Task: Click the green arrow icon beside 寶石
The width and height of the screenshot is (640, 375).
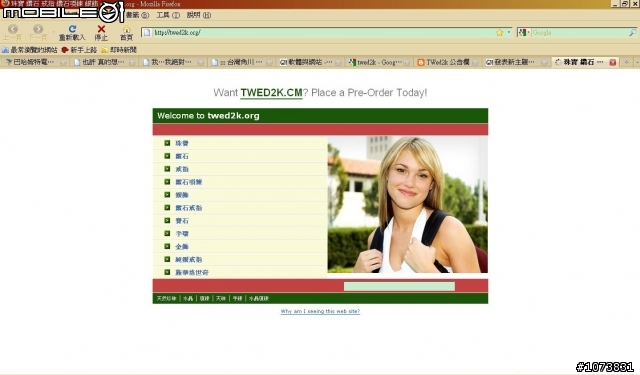Action: click(x=167, y=220)
